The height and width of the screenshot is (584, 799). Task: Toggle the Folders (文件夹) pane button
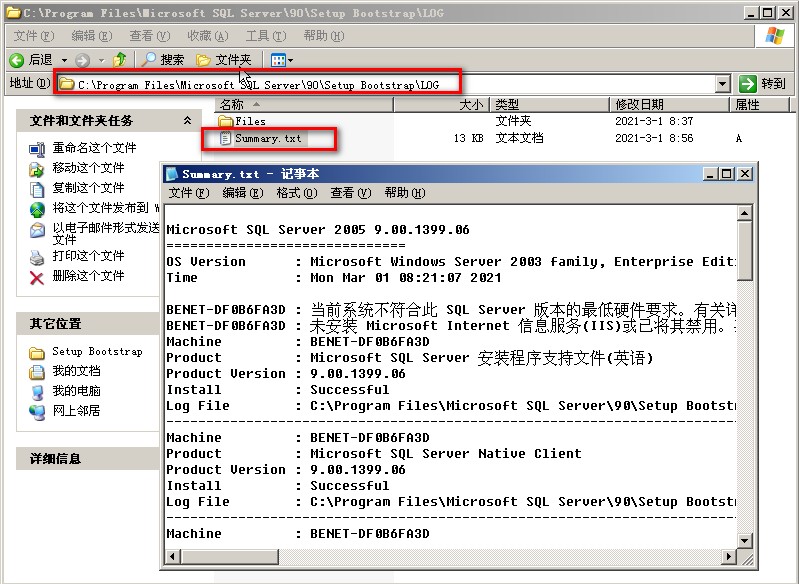[x=224, y=60]
